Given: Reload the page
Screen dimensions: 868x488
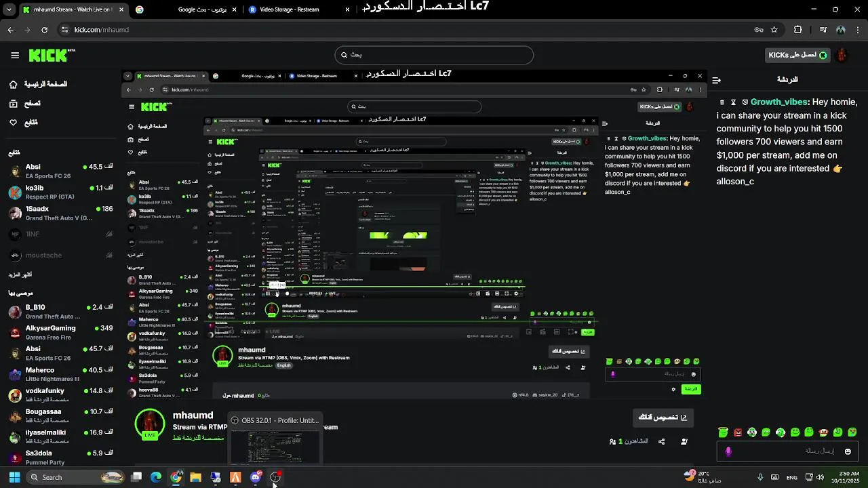Looking at the screenshot, I should 45,30.
